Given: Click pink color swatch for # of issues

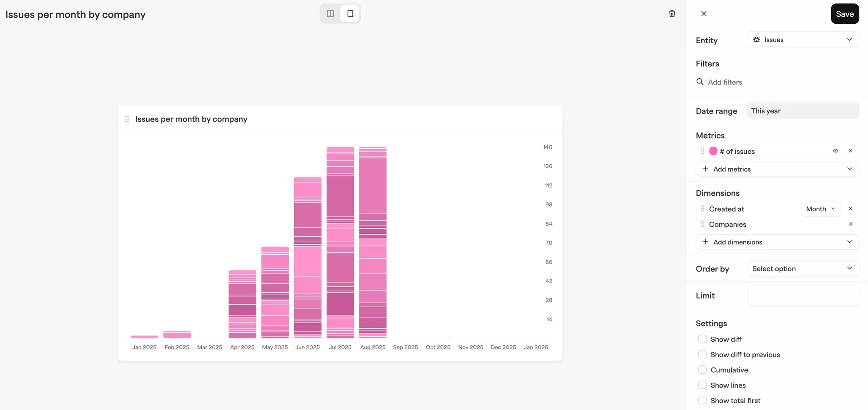Looking at the screenshot, I should [x=713, y=151].
